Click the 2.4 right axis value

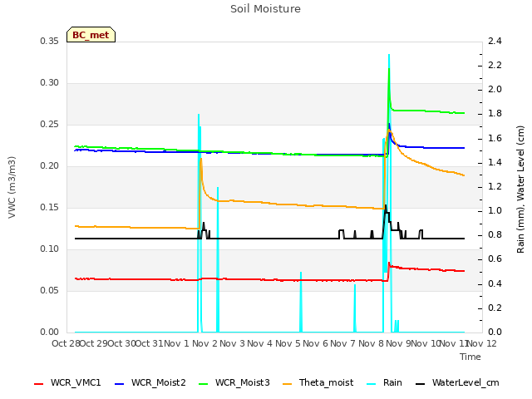[x=495, y=41]
